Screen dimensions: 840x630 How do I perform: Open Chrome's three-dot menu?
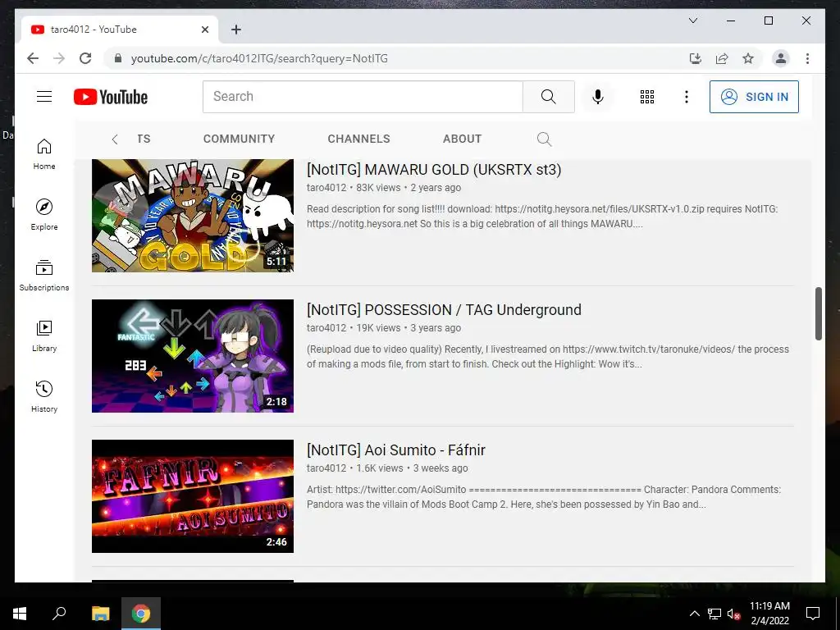pyautogui.click(x=807, y=58)
